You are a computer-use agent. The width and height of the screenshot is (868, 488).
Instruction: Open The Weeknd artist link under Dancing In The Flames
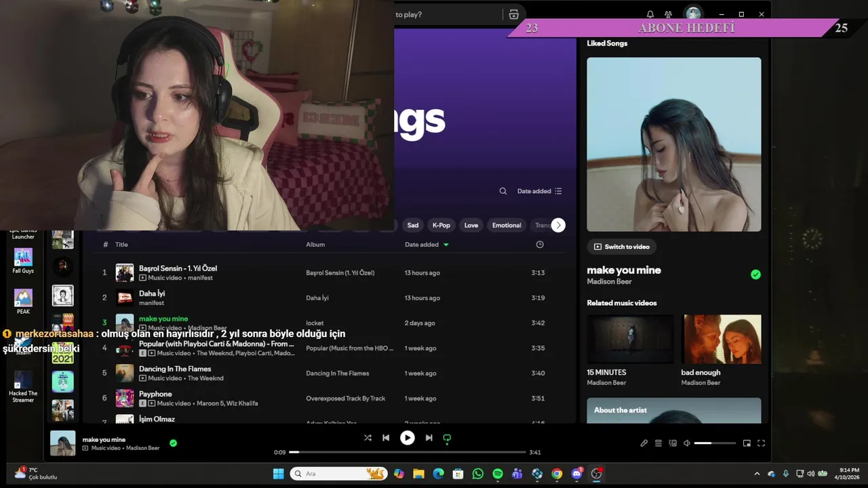(205, 378)
